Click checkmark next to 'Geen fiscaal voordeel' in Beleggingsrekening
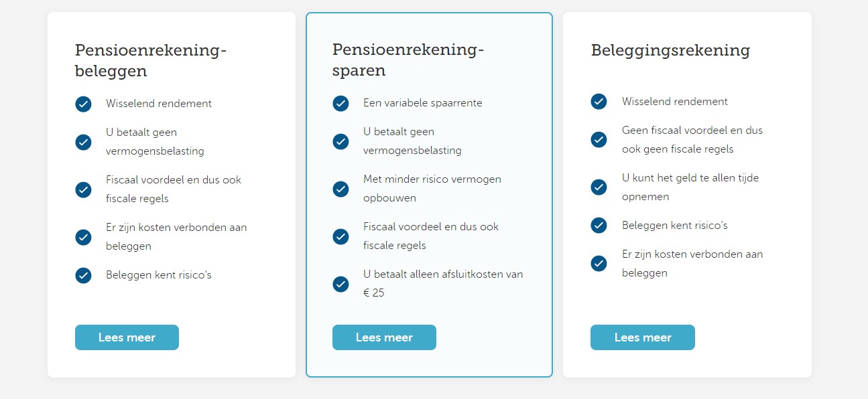The height and width of the screenshot is (399, 868). click(599, 139)
